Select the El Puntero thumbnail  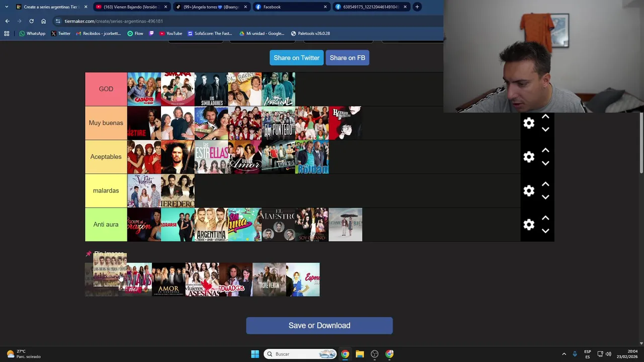coord(278,123)
